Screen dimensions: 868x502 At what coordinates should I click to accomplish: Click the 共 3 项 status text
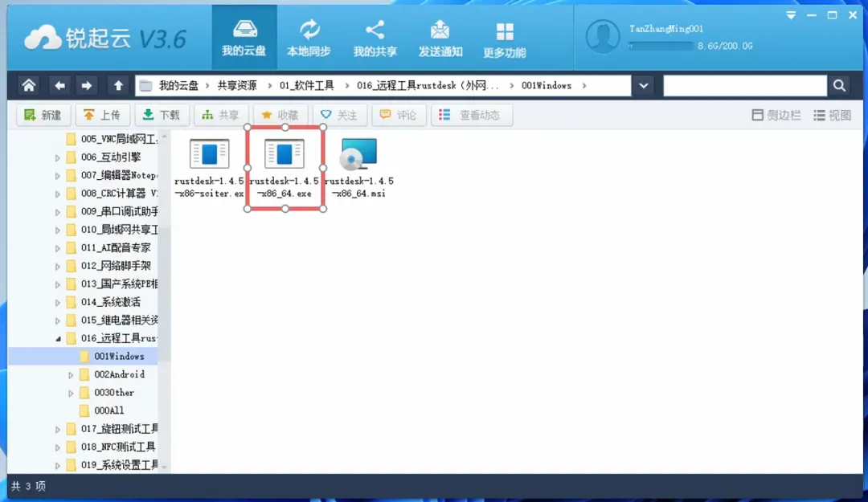point(28,487)
